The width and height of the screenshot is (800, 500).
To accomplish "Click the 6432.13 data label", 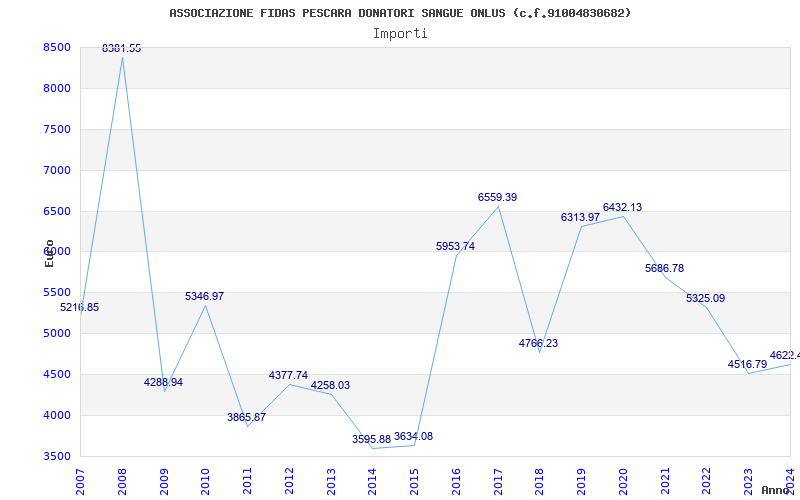I will point(622,208).
